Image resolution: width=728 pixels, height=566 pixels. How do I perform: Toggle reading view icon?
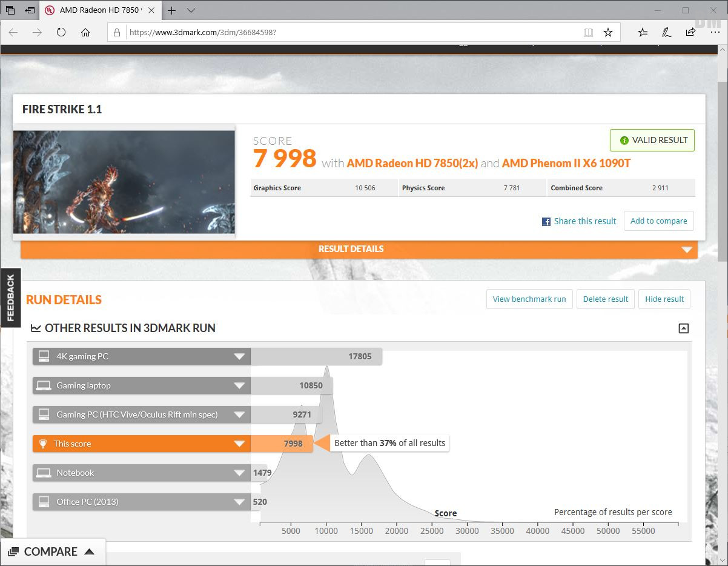[x=588, y=32]
